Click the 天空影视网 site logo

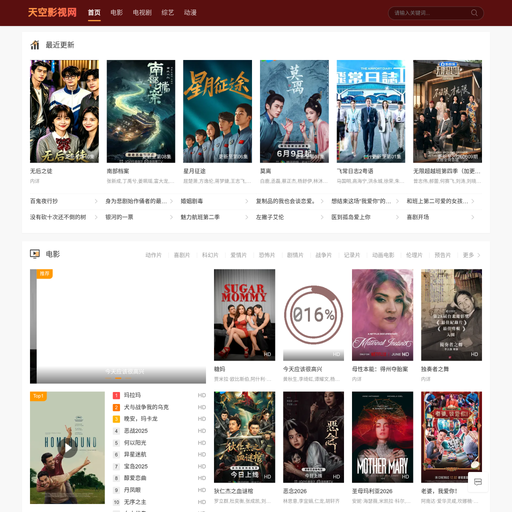coord(52,13)
